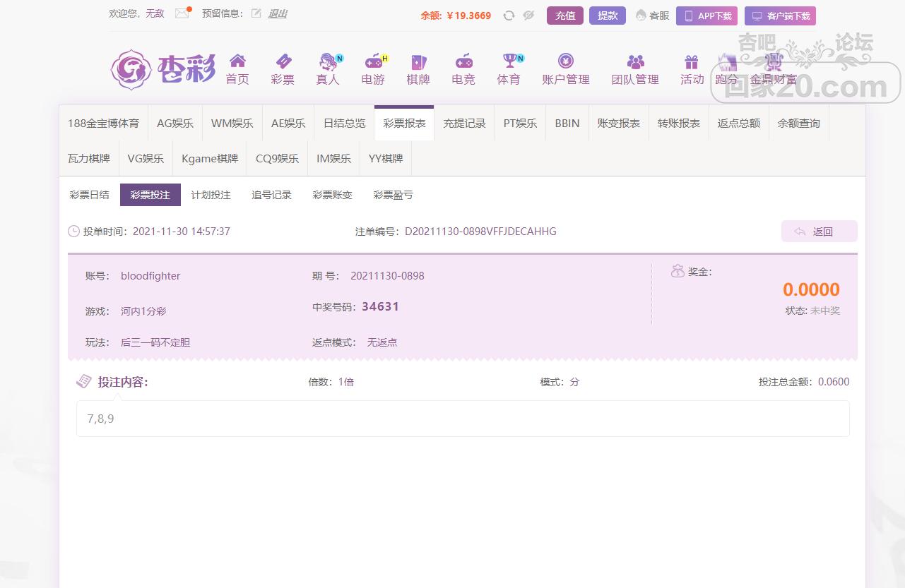
Task: Click the 退出 logout link
Action: point(278,13)
